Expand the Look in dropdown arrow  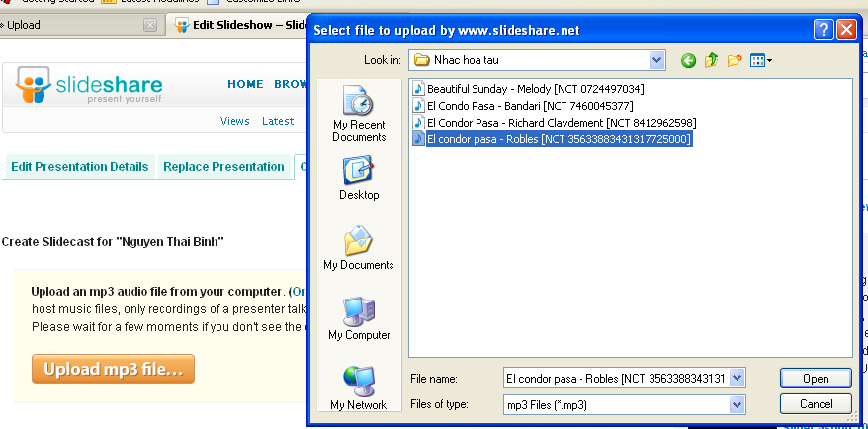tap(656, 59)
